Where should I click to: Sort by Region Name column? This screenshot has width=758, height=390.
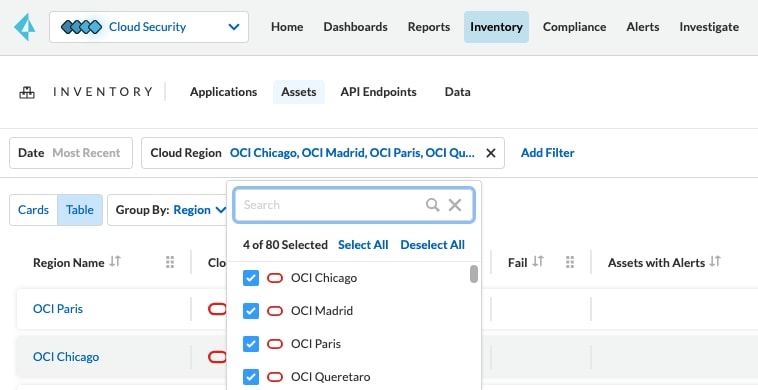(x=115, y=261)
